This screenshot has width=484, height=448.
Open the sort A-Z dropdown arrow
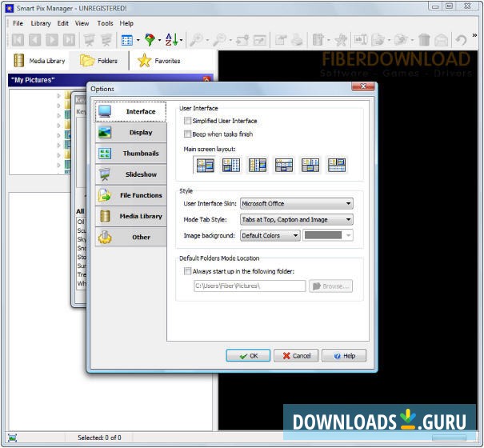(x=181, y=40)
